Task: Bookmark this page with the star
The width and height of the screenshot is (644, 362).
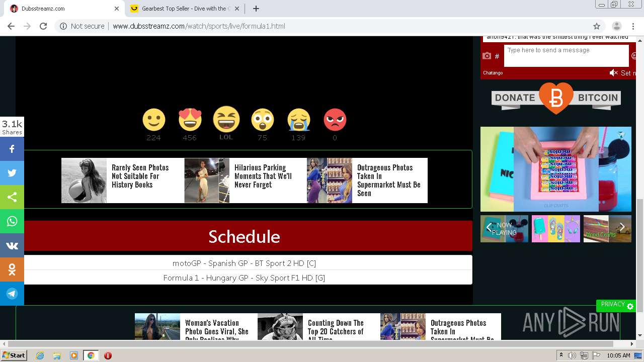Action: 597,26
